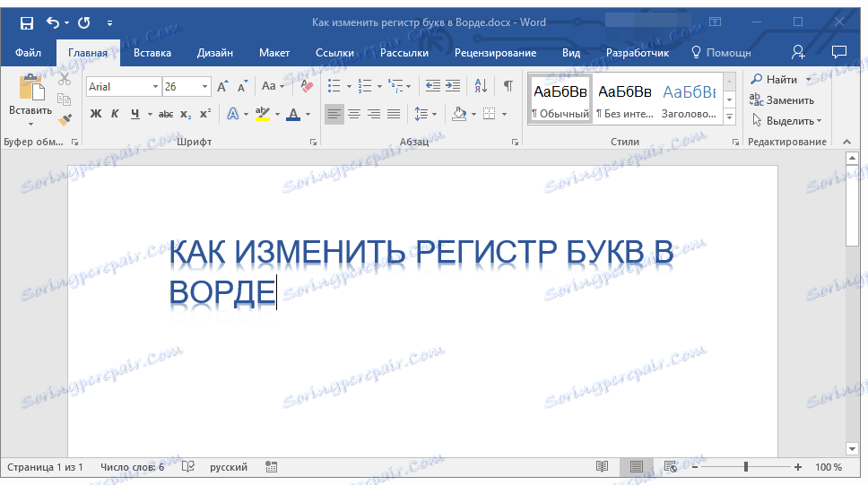Copy selection with the copy icon
This screenshot has width=868, height=485.
(65, 100)
